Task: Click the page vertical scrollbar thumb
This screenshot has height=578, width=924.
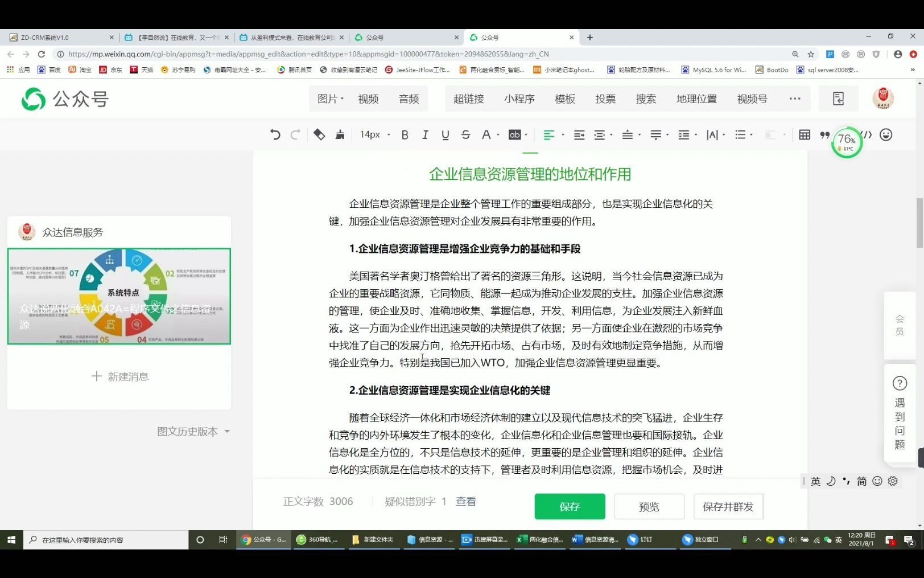Action: (x=919, y=223)
